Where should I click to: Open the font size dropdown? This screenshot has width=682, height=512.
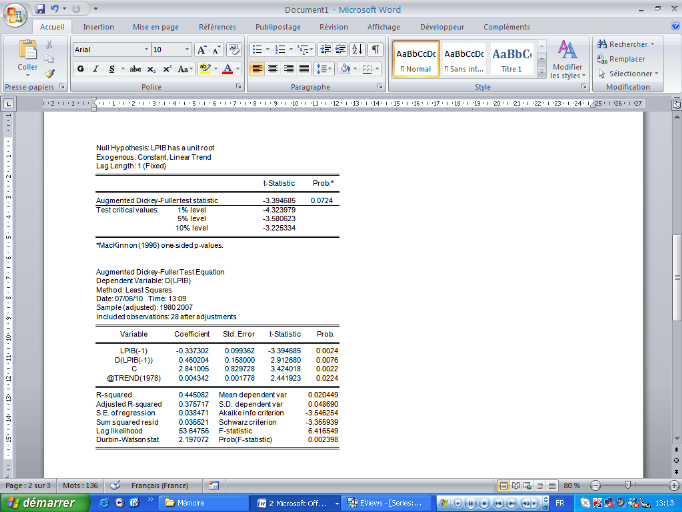tap(186, 49)
